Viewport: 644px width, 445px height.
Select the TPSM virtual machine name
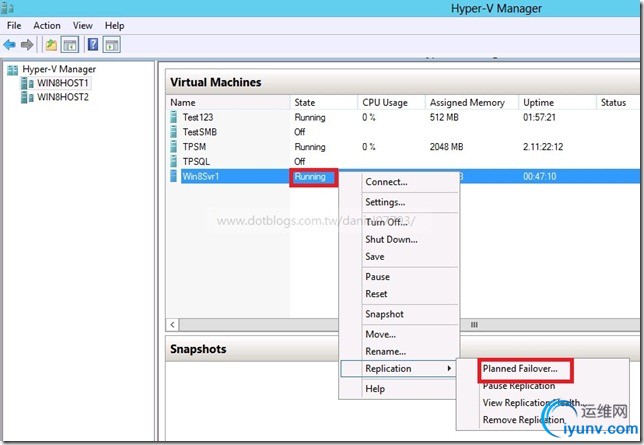pyautogui.click(x=194, y=147)
